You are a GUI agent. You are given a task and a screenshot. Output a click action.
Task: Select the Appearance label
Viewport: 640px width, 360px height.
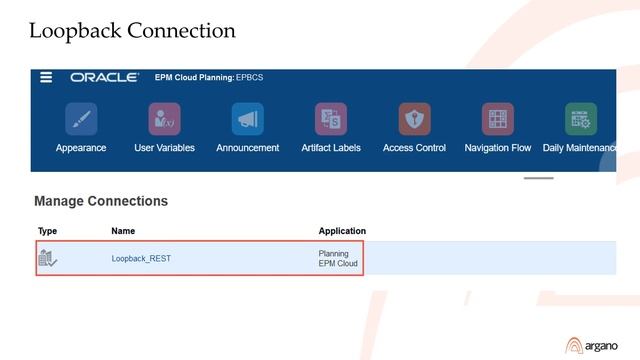click(81, 148)
